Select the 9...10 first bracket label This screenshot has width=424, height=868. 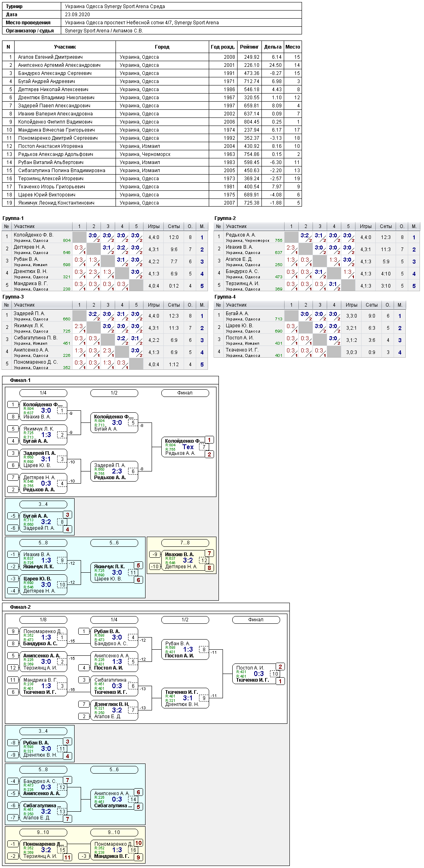pyautogui.click(x=43, y=832)
